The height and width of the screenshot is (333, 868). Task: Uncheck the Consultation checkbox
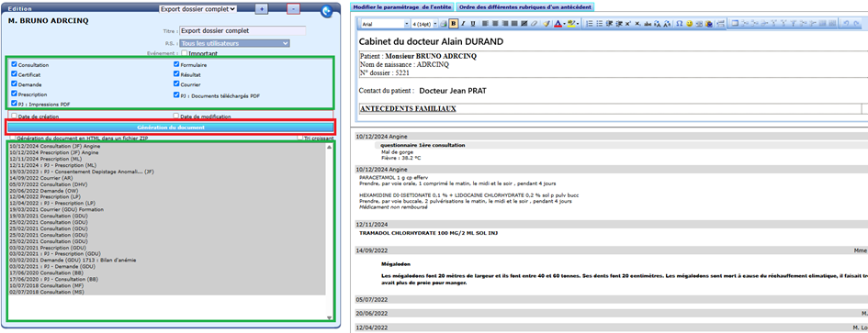(x=15, y=64)
